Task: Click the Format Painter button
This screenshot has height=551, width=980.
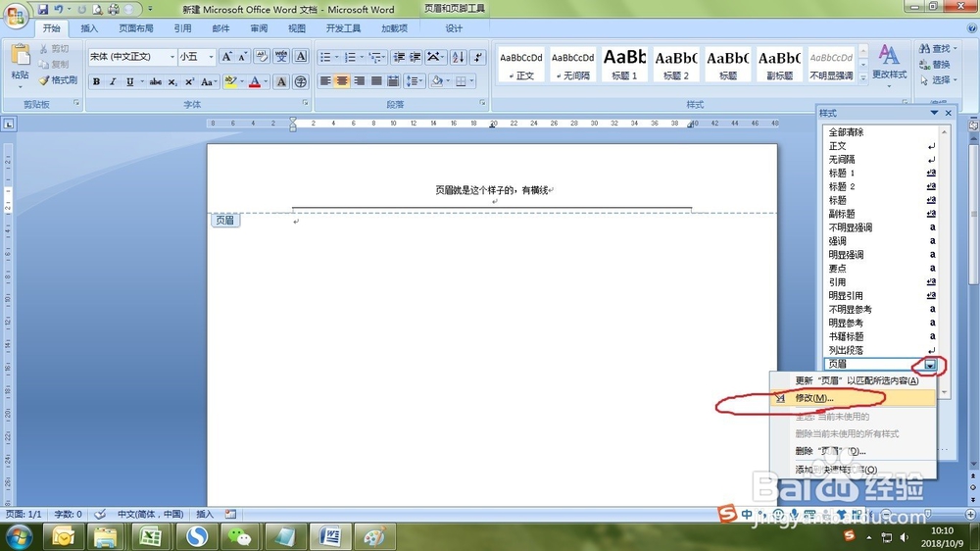Action: tap(58, 80)
